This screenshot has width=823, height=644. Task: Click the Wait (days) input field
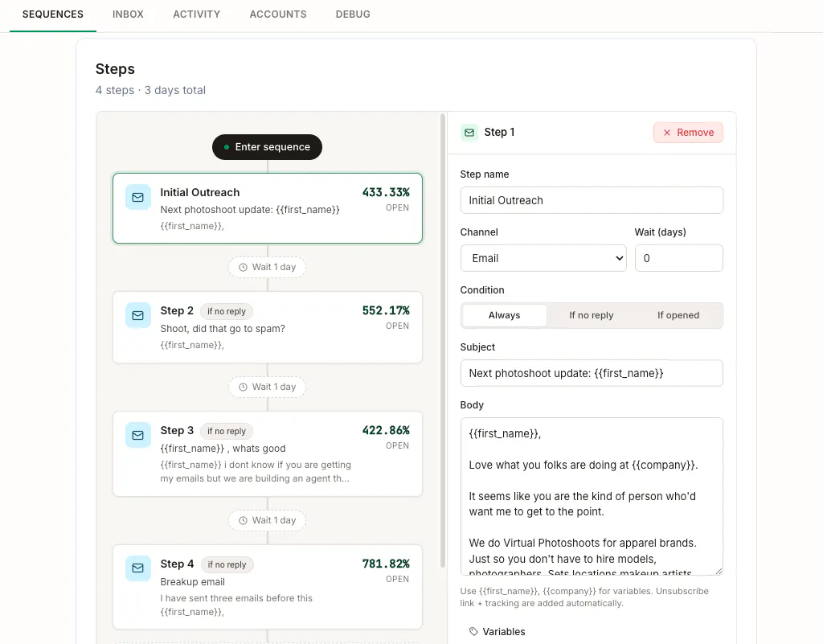coord(678,258)
